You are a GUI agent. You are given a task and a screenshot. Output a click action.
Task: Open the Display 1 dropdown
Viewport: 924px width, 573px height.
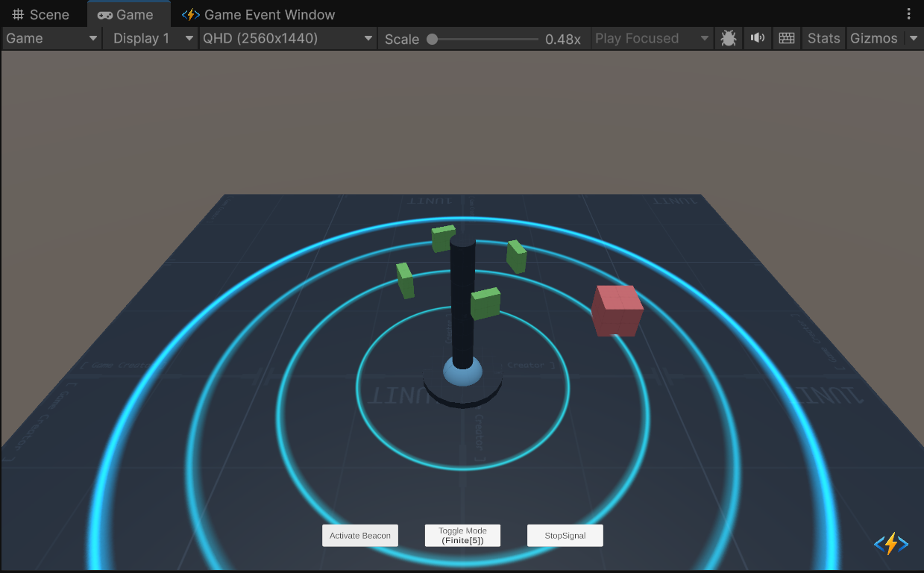click(x=150, y=39)
